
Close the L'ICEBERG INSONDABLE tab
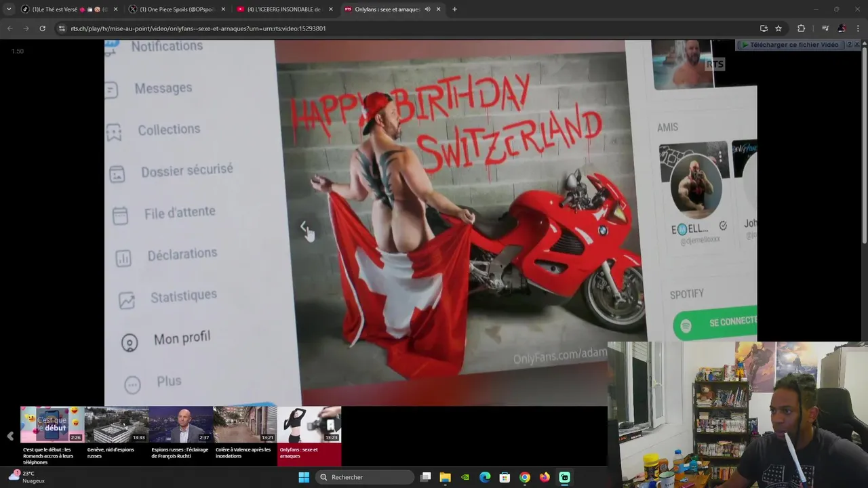331,9
